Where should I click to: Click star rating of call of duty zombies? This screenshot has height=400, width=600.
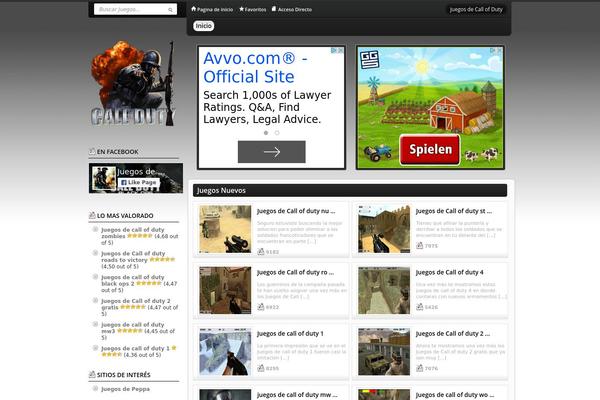click(x=140, y=236)
